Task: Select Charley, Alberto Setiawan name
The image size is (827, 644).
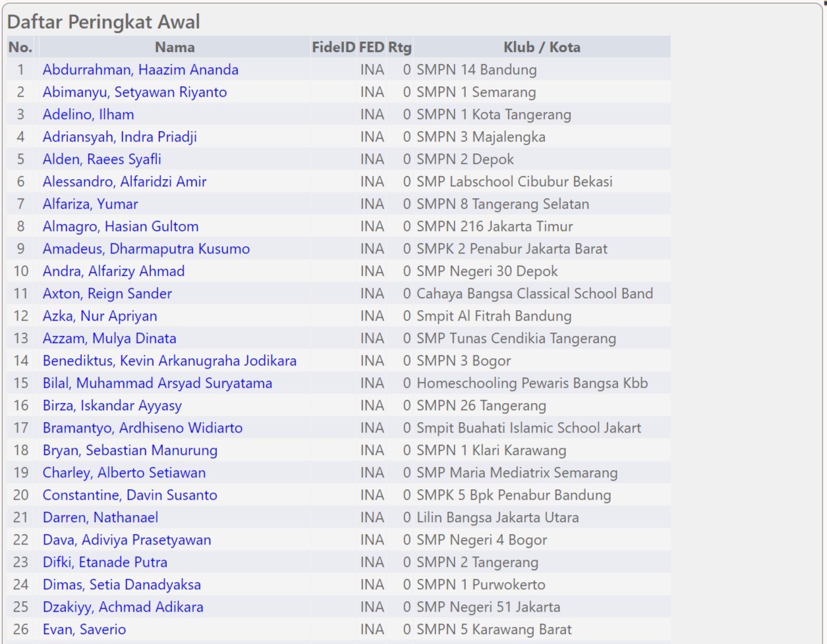Action: 124,473
